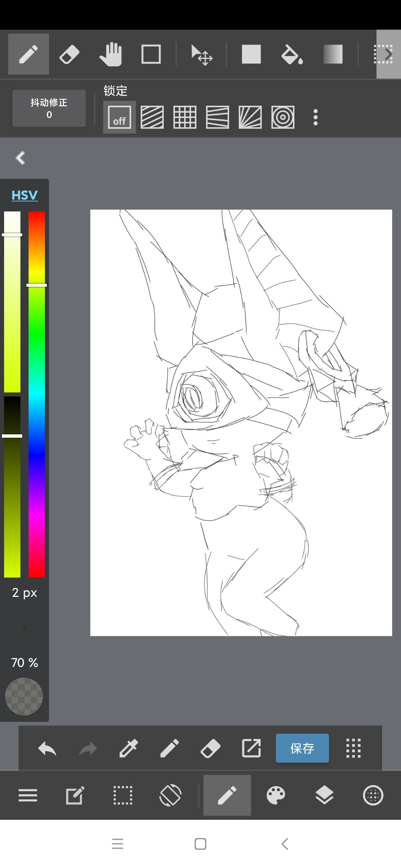
Task: Tap the blue 保存 save button
Action: [x=302, y=748]
